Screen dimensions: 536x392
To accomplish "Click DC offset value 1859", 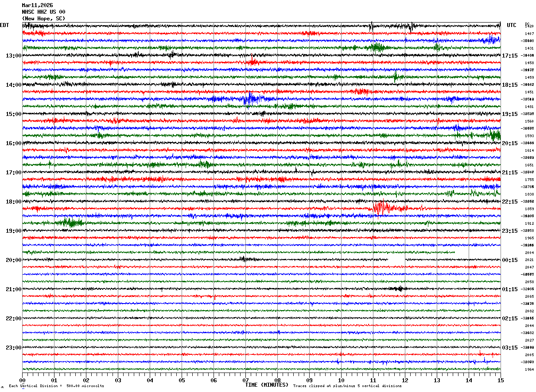I will [x=529, y=209].
